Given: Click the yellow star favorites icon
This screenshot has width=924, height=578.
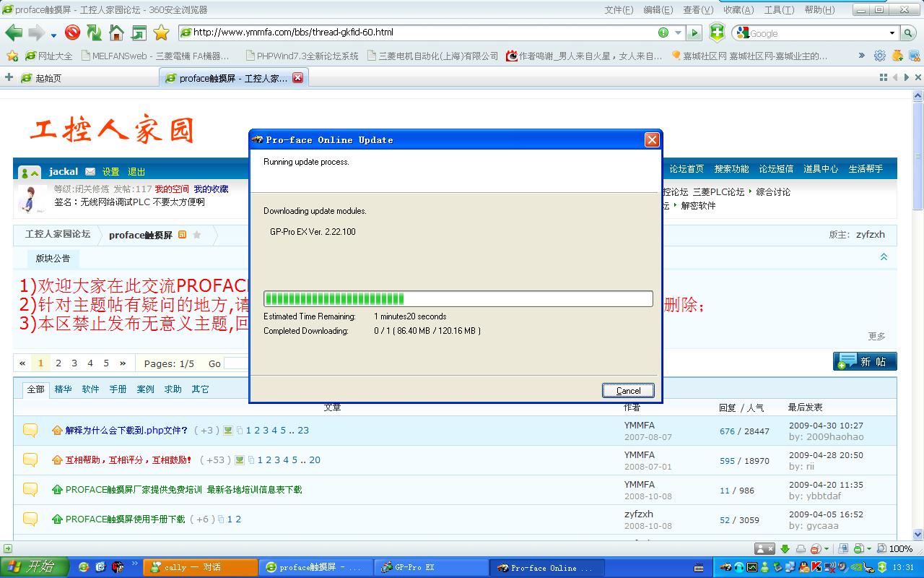Looking at the screenshot, I should 161,33.
